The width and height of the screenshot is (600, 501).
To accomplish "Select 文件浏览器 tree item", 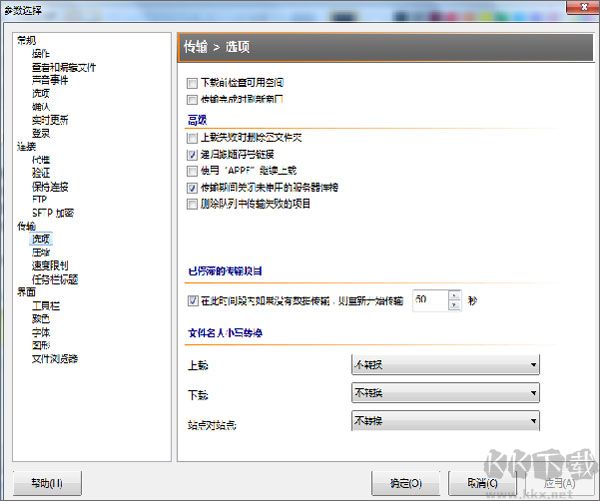I will coord(55,359).
